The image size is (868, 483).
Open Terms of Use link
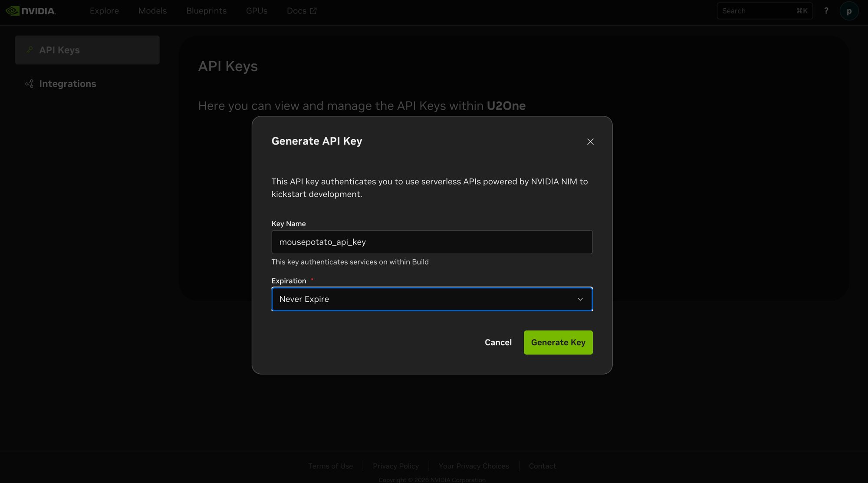coord(330,466)
